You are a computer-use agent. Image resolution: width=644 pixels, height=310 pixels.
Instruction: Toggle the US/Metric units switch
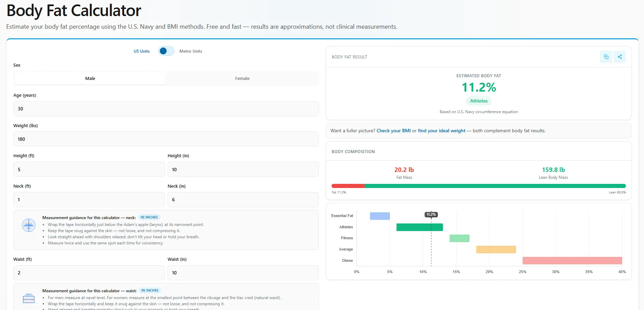[x=166, y=51]
